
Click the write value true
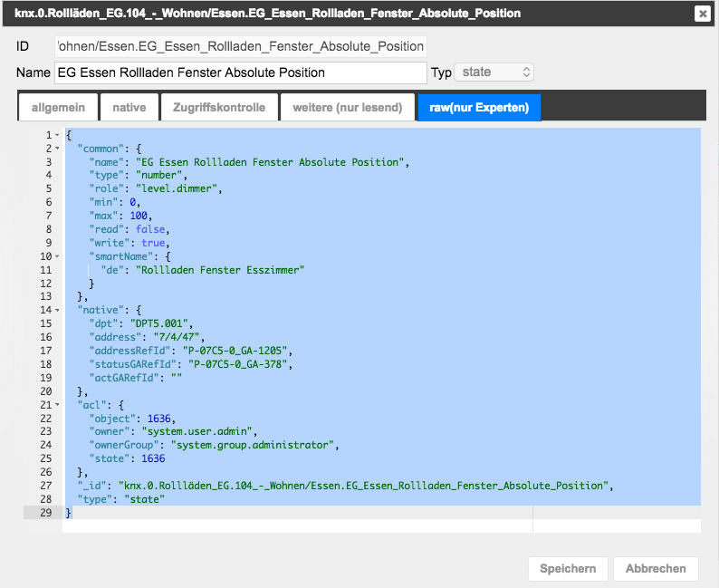point(153,243)
